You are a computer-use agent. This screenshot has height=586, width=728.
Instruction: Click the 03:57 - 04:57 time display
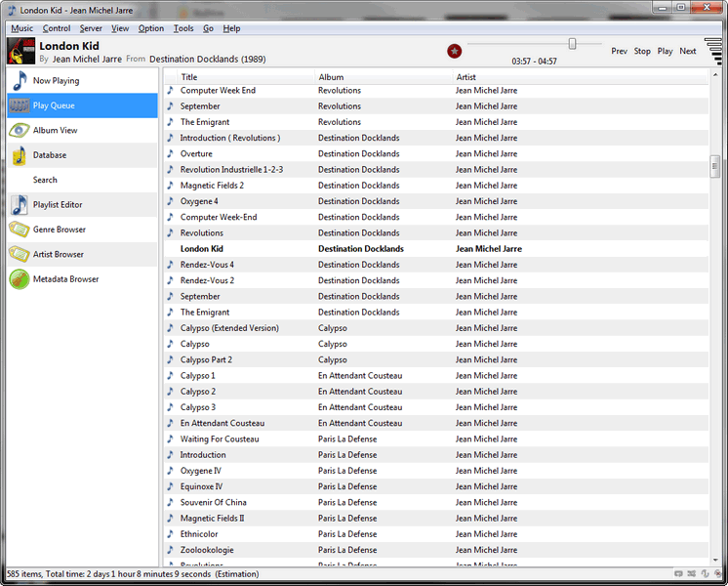pyautogui.click(x=534, y=62)
